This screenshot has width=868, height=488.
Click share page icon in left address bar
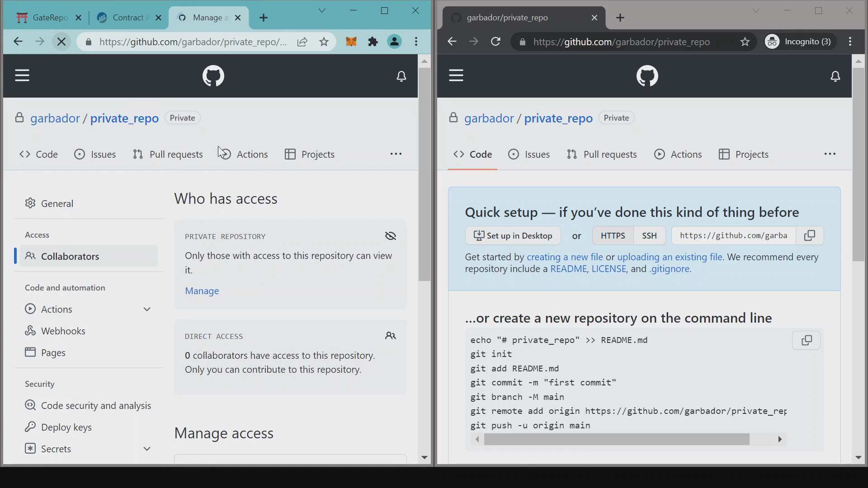coord(302,42)
